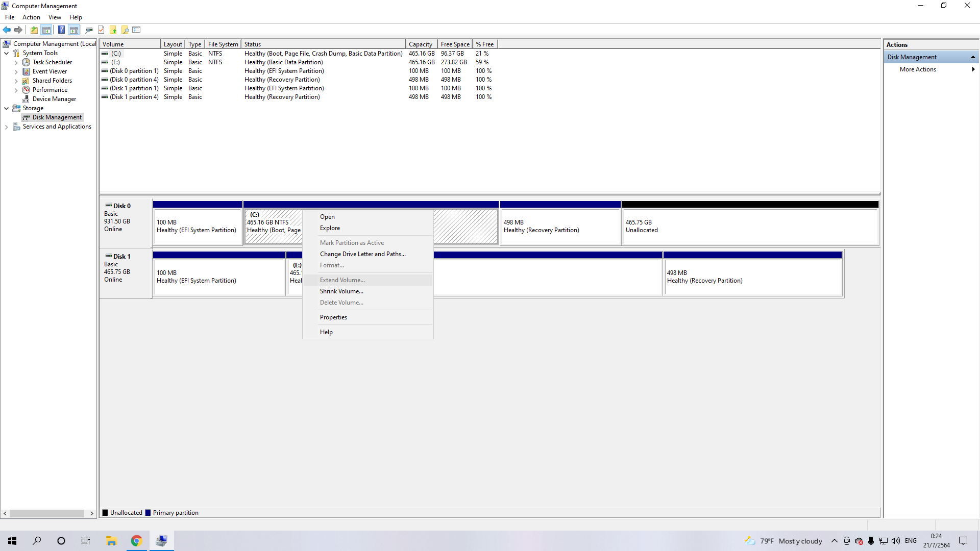Image resolution: width=980 pixels, height=551 pixels.
Task: Select Disk 0 100 MB EFI System Partition
Action: (x=198, y=223)
